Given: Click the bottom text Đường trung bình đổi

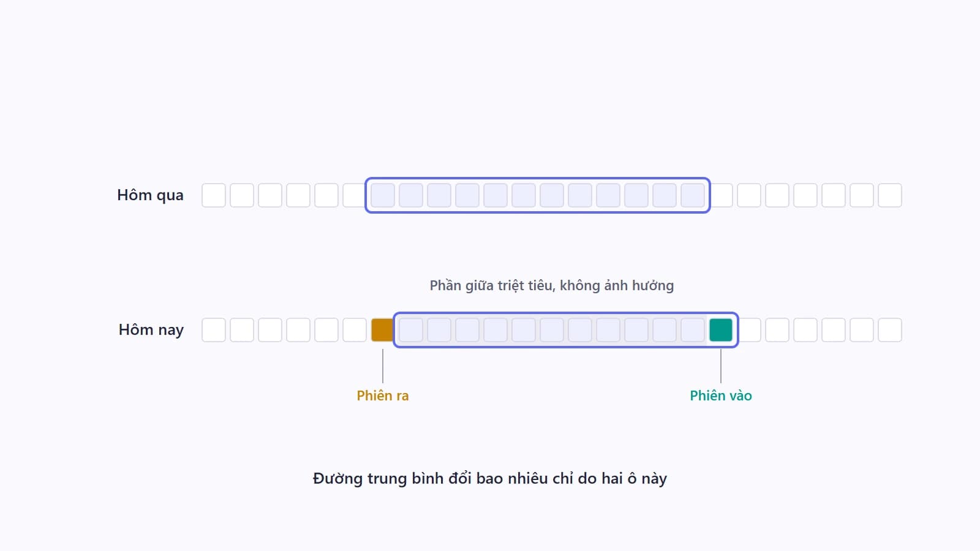Looking at the screenshot, I should point(392,478).
